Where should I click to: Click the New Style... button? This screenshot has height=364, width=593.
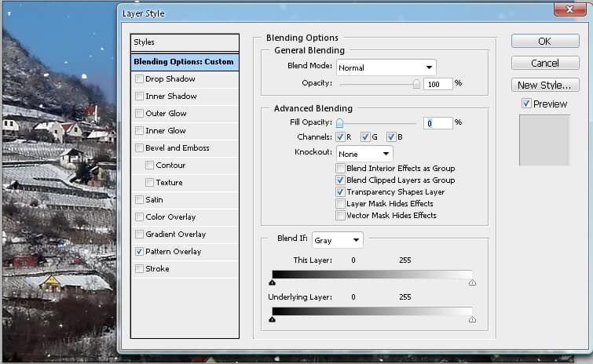(545, 85)
